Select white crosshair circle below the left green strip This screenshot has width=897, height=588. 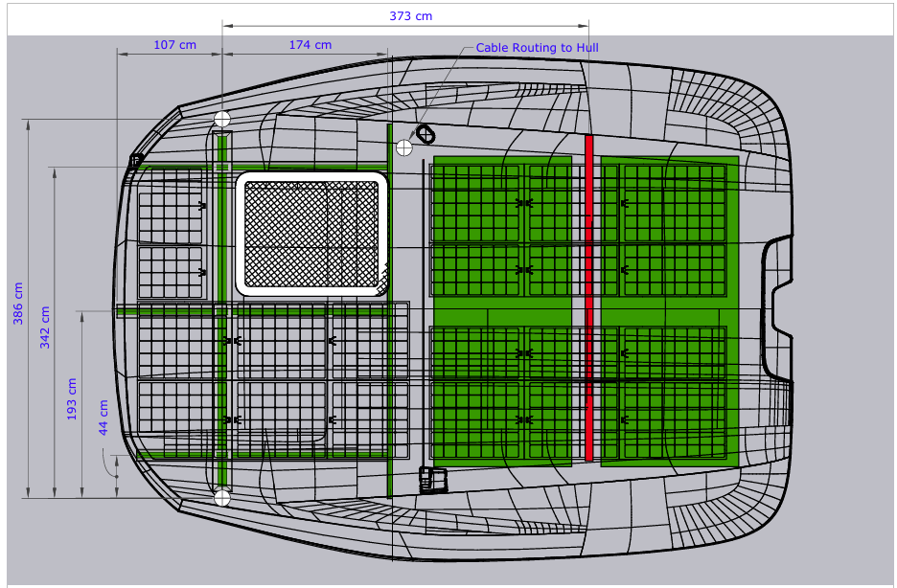pyautogui.click(x=222, y=497)
